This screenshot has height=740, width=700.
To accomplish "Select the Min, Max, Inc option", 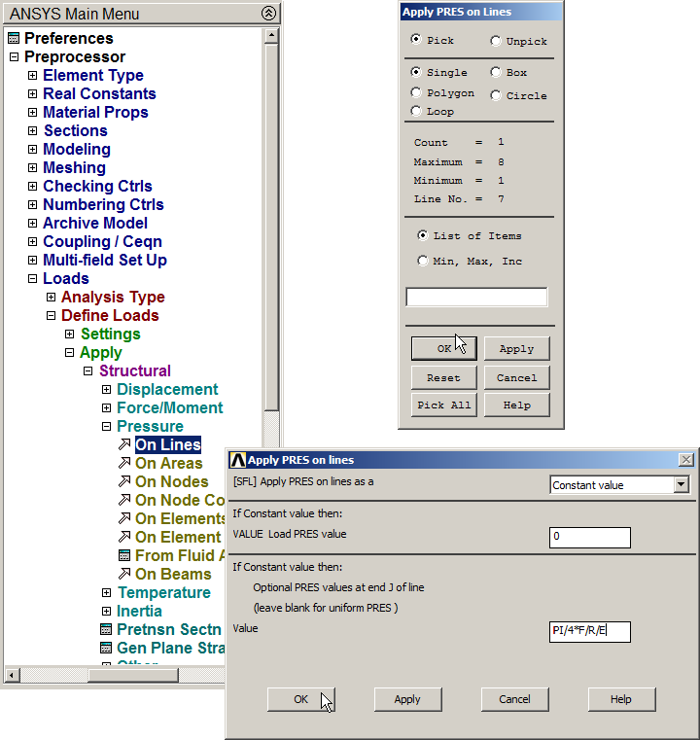I will [422, 261].
